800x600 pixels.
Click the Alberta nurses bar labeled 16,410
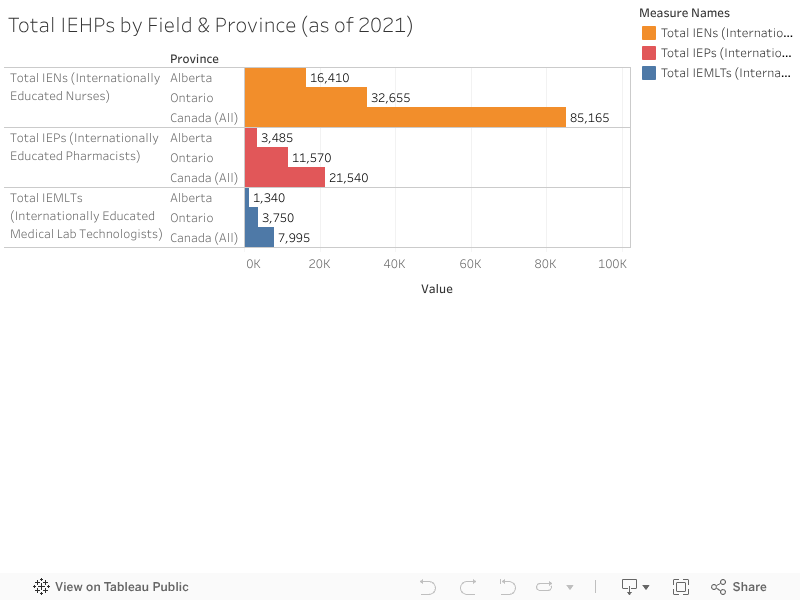[x=275, y=77]
